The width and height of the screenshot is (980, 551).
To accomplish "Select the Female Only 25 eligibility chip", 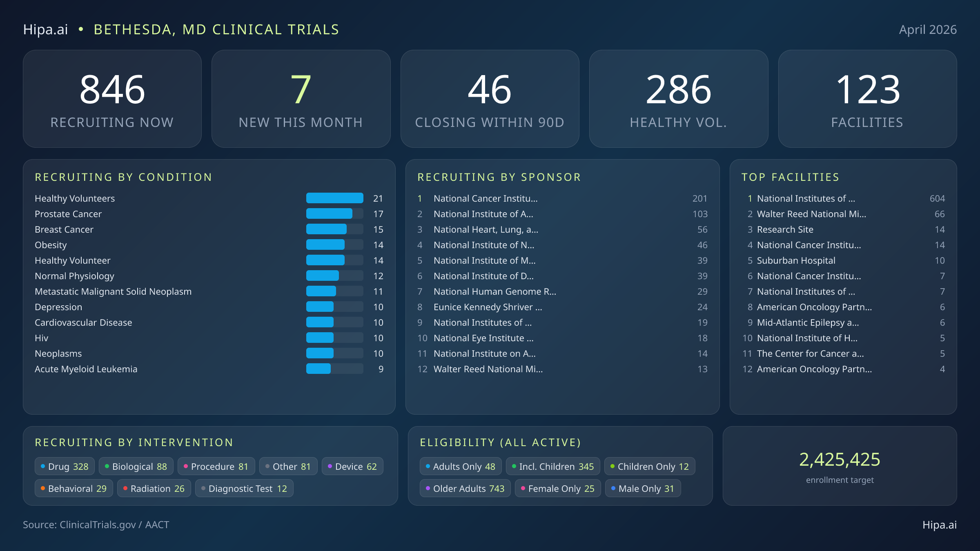I will click(x=558, y=488).
